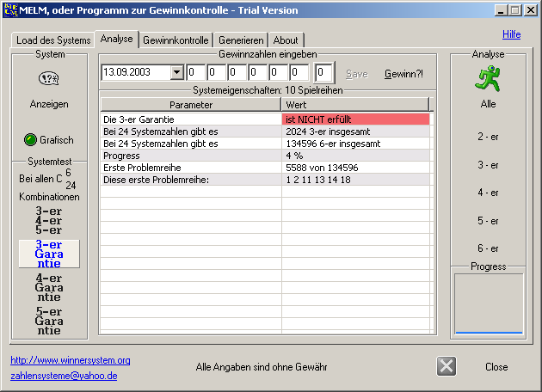Click the second winning number field
Viewport: 542px width, 392px height.
pos(217,72)
